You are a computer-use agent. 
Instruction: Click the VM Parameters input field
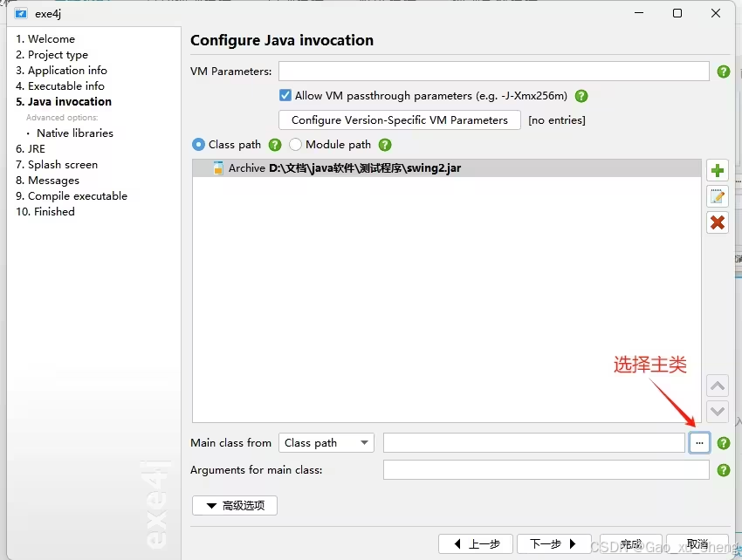click(494, 71)
